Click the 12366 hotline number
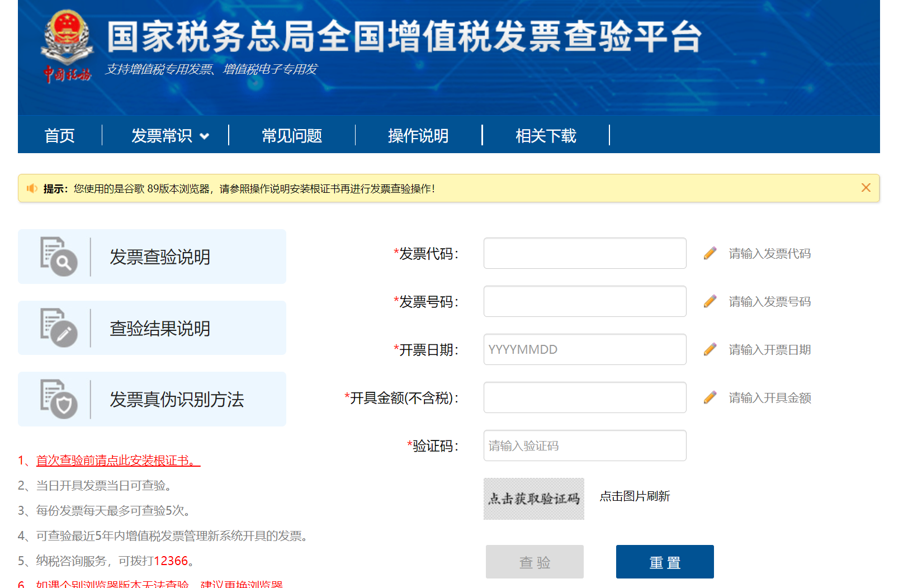908x588 pixels. [171, 561]
